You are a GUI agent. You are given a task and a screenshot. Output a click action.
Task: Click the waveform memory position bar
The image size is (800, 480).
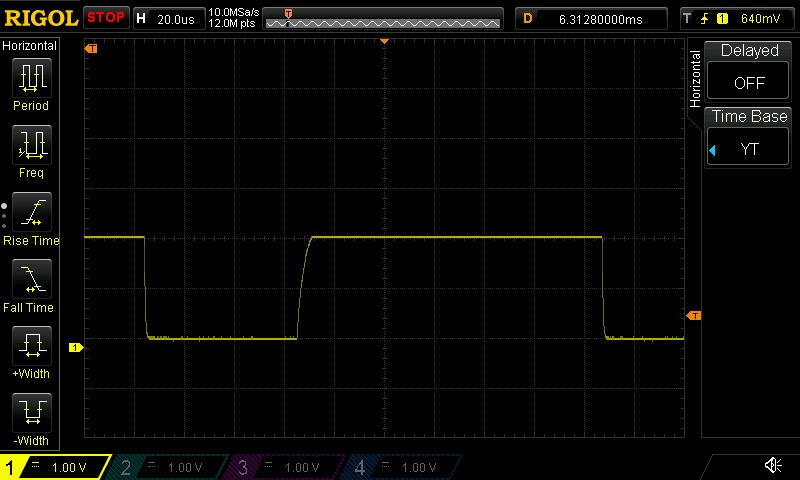coord(384,18)
